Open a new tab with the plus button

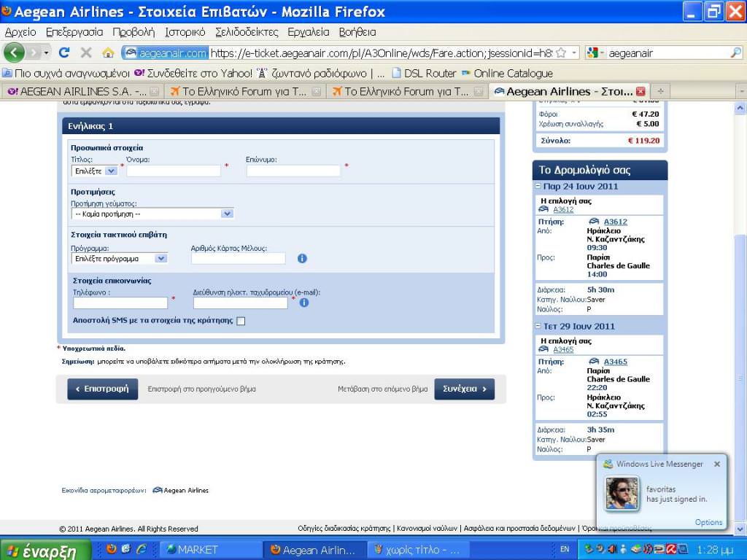[660, 91]
